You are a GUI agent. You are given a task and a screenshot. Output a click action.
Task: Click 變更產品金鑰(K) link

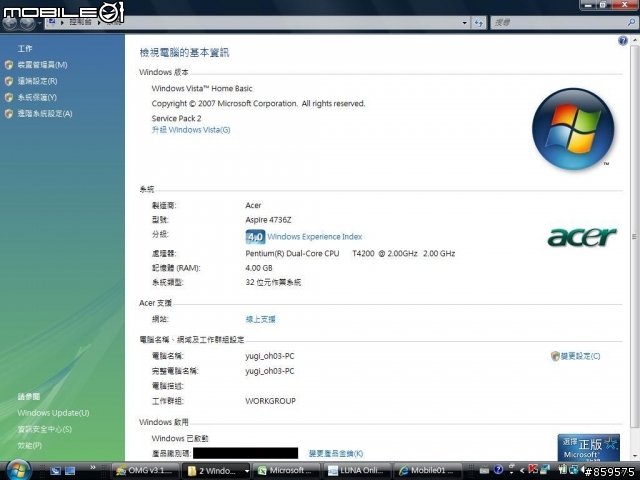pyautogui.click(x=336, y=453)
